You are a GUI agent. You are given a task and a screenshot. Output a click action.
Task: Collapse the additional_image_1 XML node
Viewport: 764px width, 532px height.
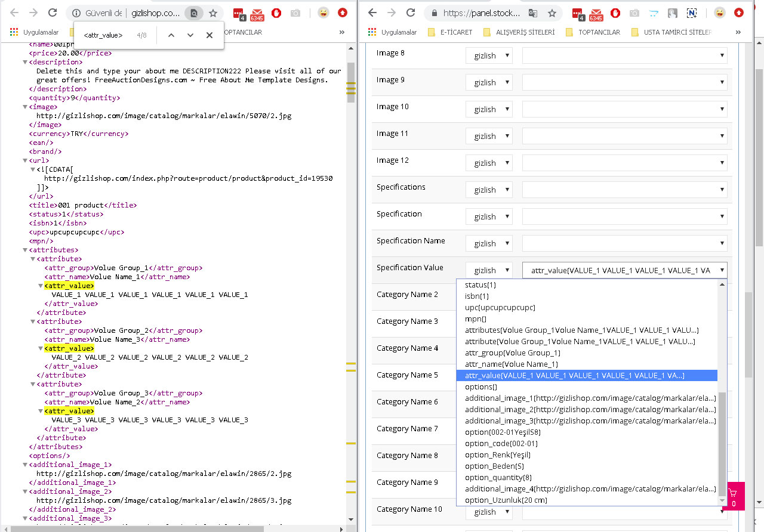[25, 465]
